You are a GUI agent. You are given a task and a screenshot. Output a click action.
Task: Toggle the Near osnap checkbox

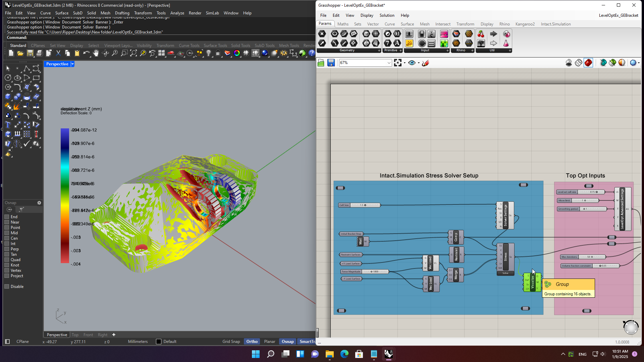(7, 222)
